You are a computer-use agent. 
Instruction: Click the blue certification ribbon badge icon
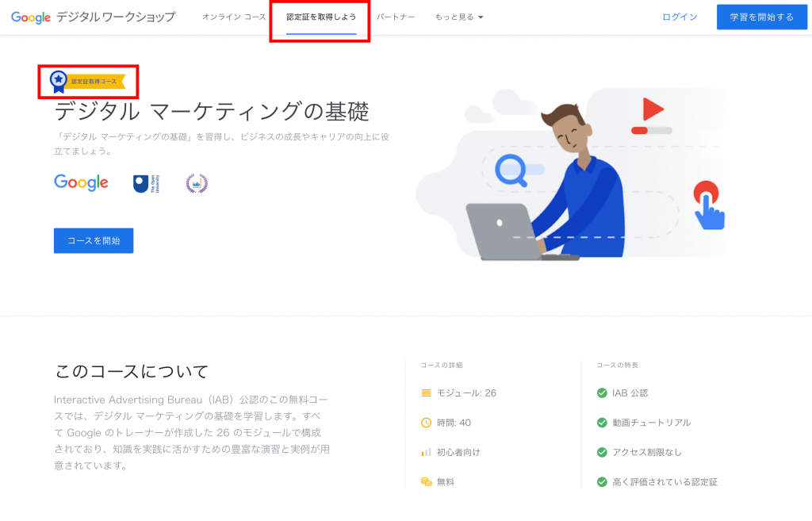[59, 81]
